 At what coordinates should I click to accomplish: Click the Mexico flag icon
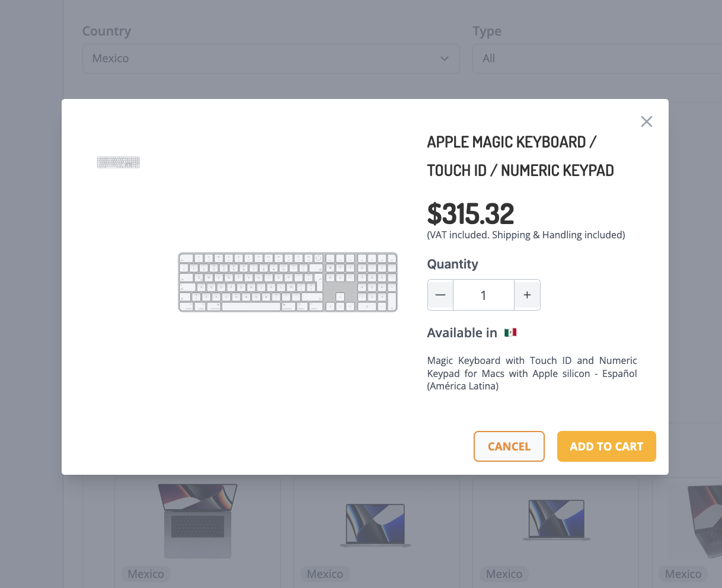510,333
